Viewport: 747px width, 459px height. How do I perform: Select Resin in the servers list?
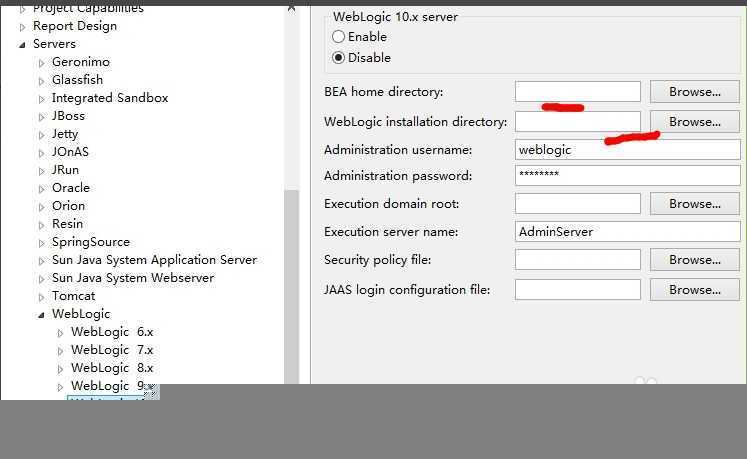(x=68, y=224)
